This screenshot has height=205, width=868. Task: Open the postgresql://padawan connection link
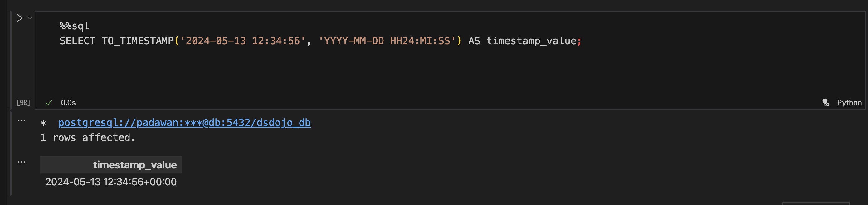[184, 123]
